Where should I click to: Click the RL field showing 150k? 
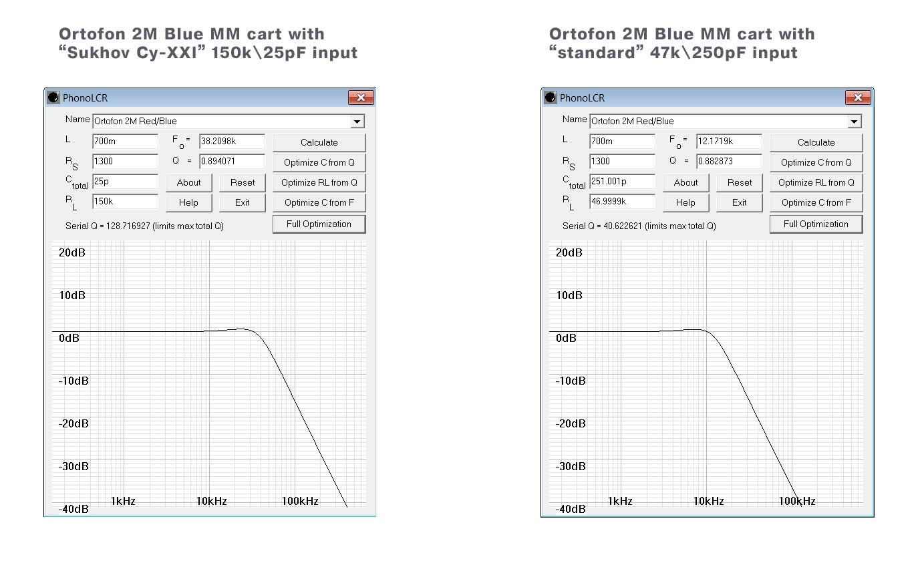pyautogui.click(x=125, y=202)
